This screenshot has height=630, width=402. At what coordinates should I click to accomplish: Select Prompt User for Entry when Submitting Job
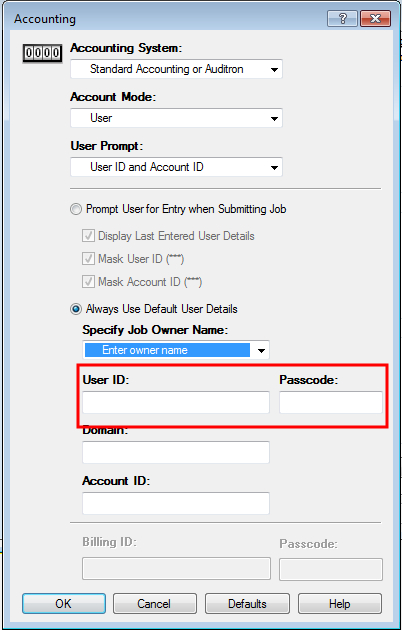click(76, 209)
